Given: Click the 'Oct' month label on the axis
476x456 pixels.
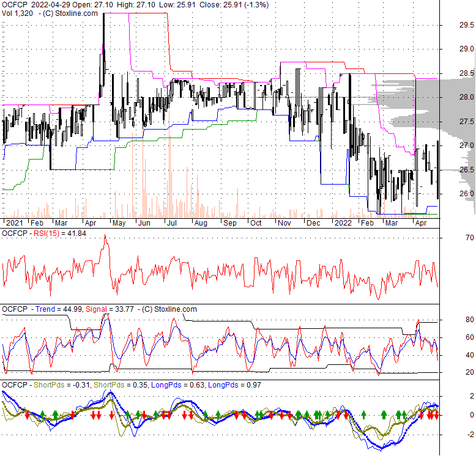Looking at the screenshot, I should point(256,223).
